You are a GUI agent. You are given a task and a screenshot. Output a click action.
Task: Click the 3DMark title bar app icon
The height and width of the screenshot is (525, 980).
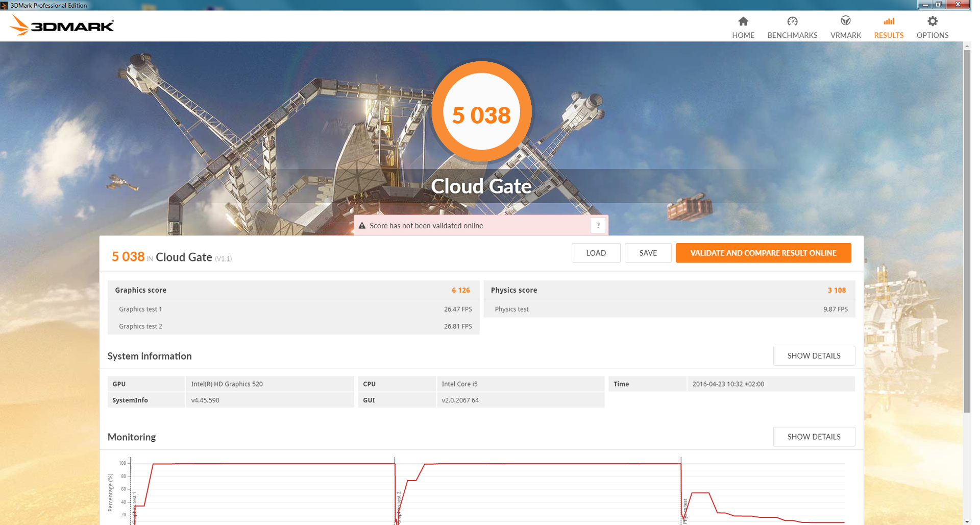click(x=4, y=5)
